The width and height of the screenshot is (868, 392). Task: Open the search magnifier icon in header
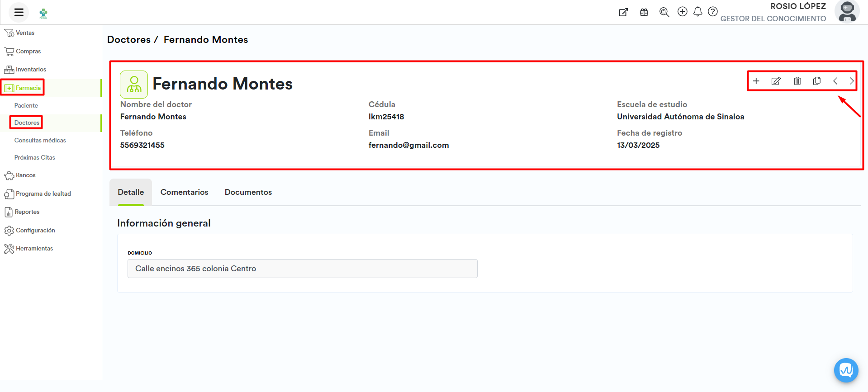[664, 12]
